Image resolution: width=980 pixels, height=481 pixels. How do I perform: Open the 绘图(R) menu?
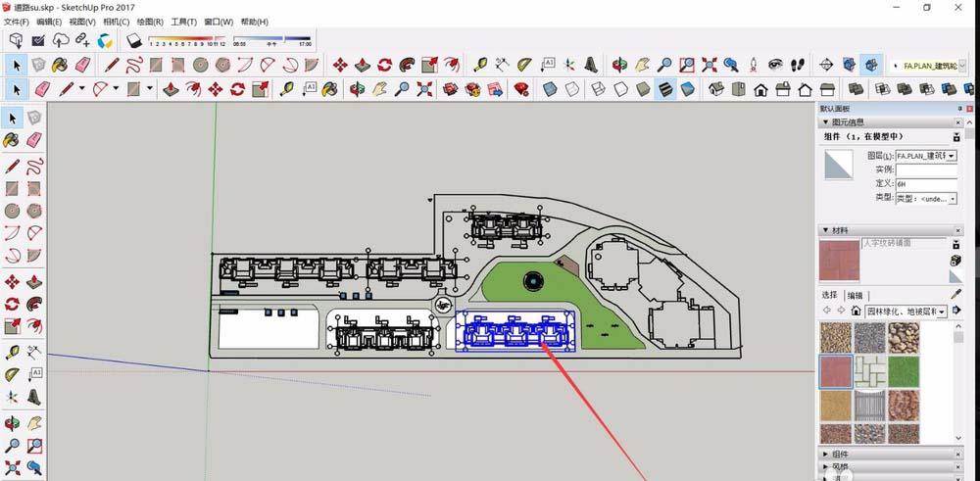(150, 22)
